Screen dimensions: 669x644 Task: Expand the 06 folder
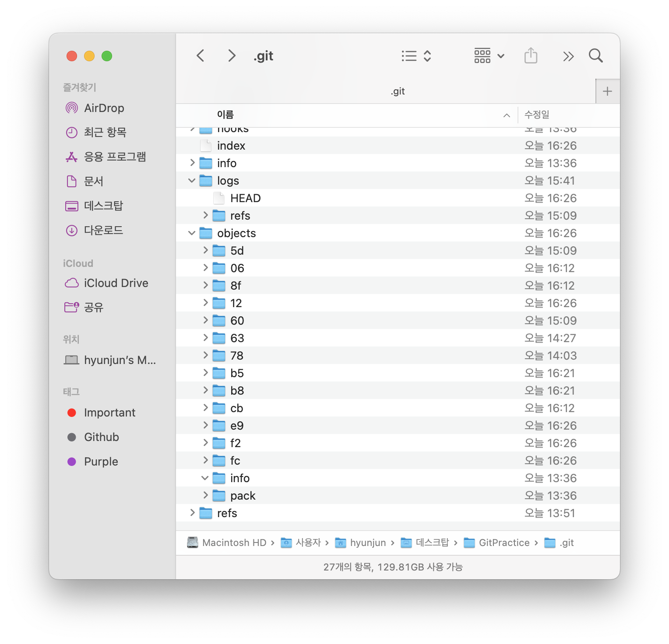coord(205,268)
